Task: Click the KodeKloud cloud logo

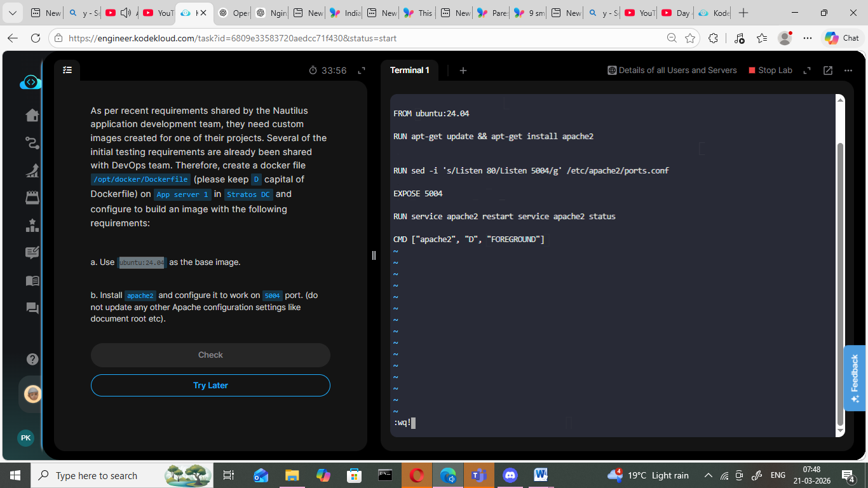Action: pyautogui.click(x=31, y=82)
